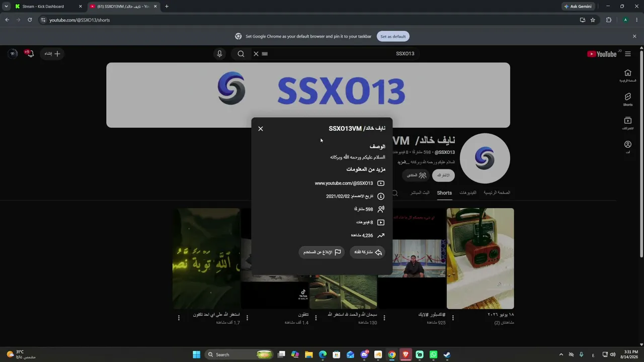The height and width of the screenshot is (362, 644).
Task: Click the Create button
Action: (52, 54)
